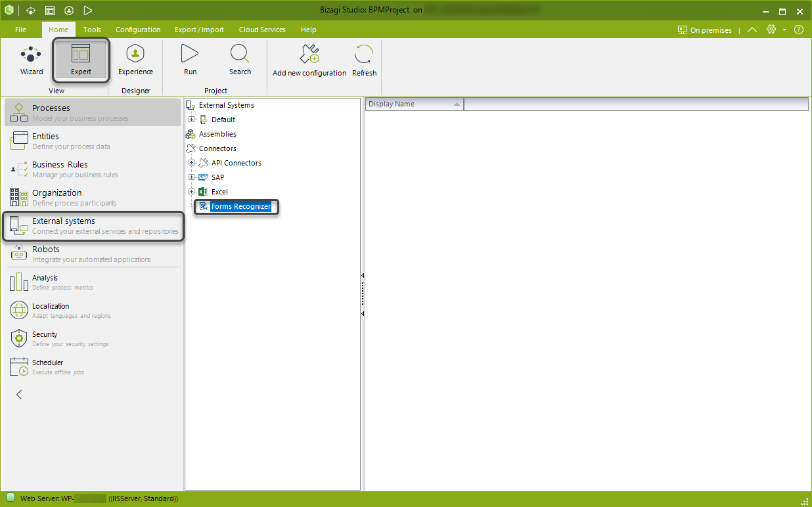Expand the API Connectors node
The height and width of the screenshot is (507, 812).
coord(192,163)
